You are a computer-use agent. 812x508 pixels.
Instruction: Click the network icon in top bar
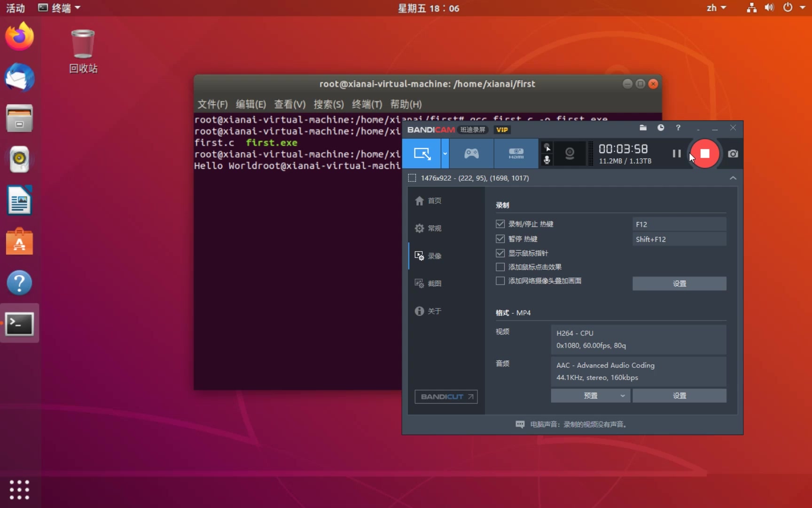coord(751,8)
